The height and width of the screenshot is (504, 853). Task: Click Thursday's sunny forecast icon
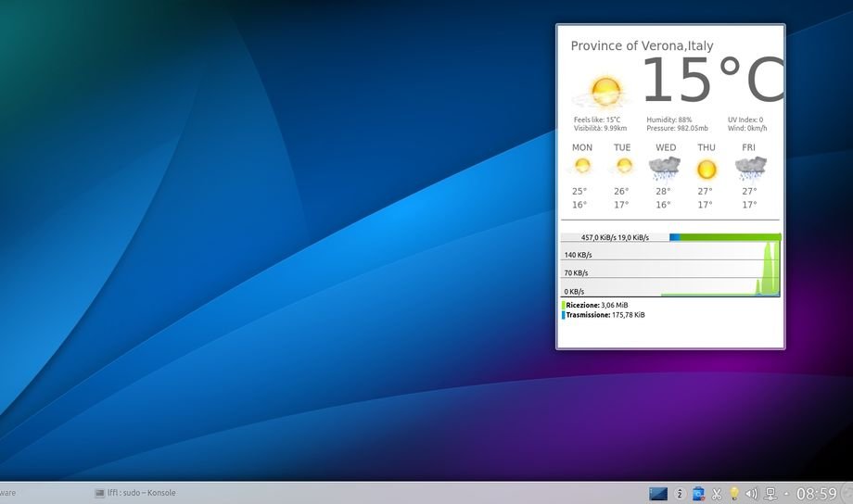tap(707, 169)
